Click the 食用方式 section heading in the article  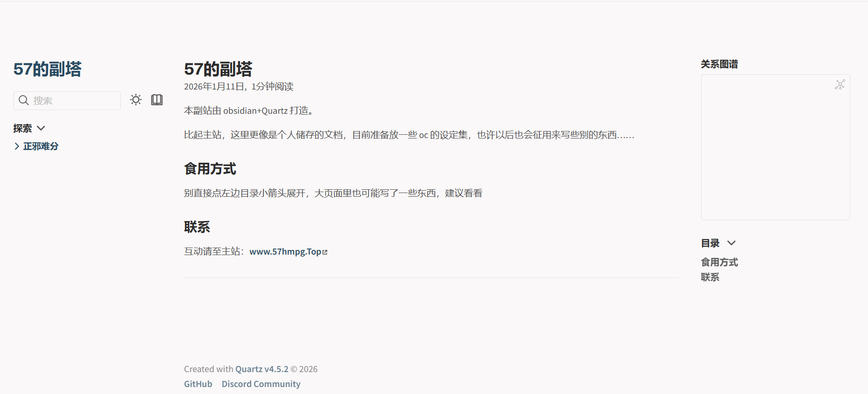pos(210,169)
